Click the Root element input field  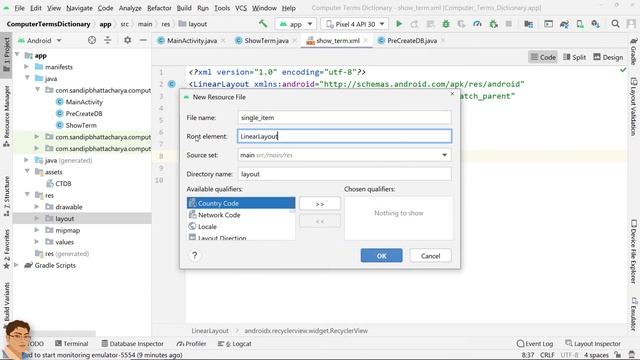click(344, 136)
